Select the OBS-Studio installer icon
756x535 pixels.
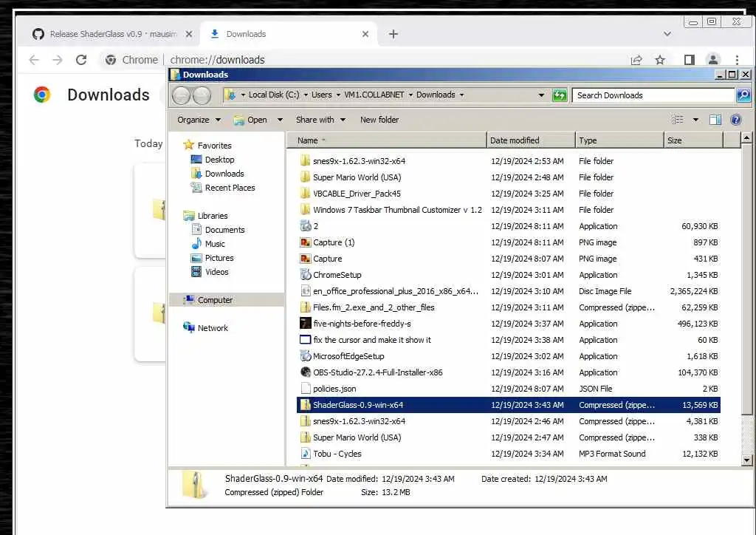305,372
